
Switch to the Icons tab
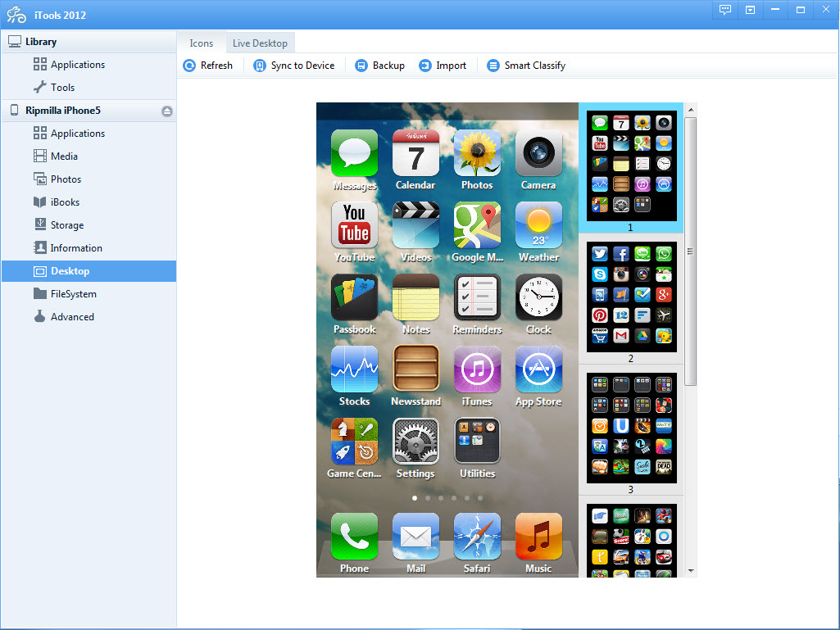click(x=201, y=43)
